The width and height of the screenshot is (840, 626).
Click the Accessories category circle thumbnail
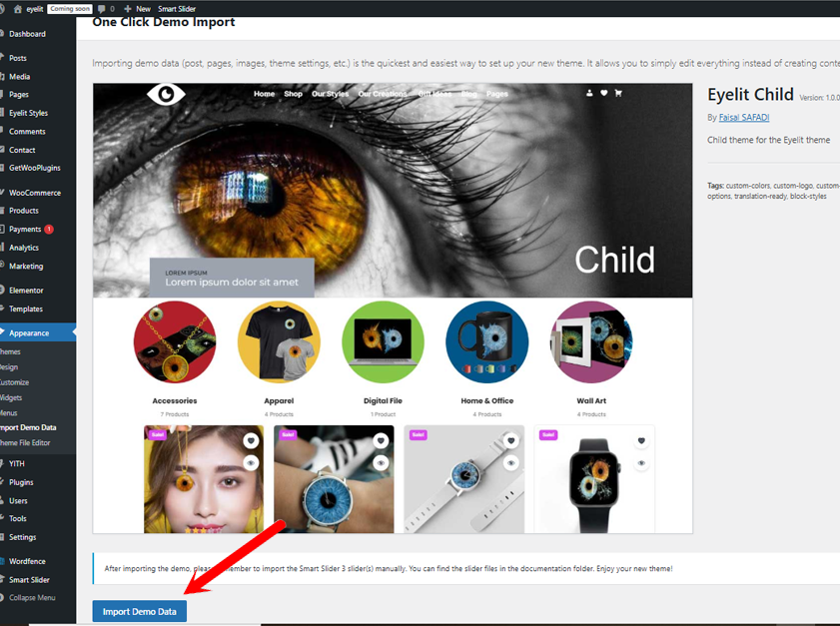pyautogui.click(x=175, y=342)
